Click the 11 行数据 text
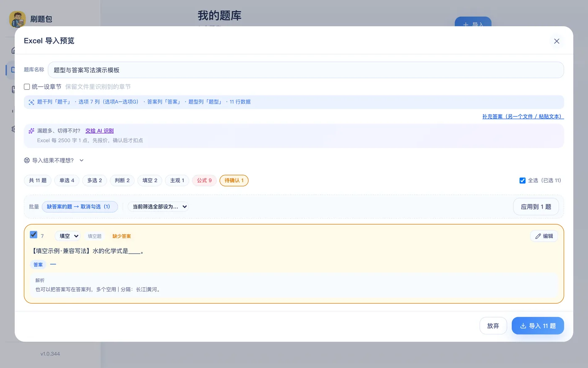The height and width of the screenshot is (368, 588). point(240,102)
